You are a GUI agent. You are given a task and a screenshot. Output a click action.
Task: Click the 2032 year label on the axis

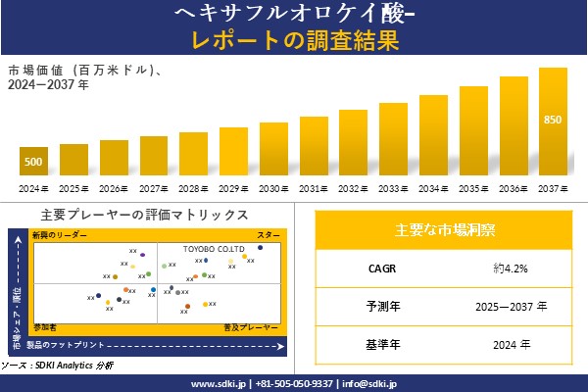354,188
